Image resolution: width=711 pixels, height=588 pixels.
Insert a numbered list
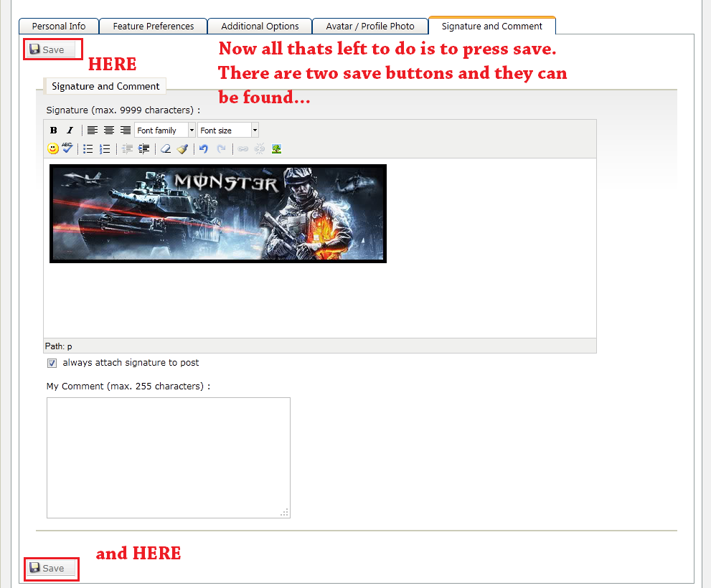[x=105, y=148]
